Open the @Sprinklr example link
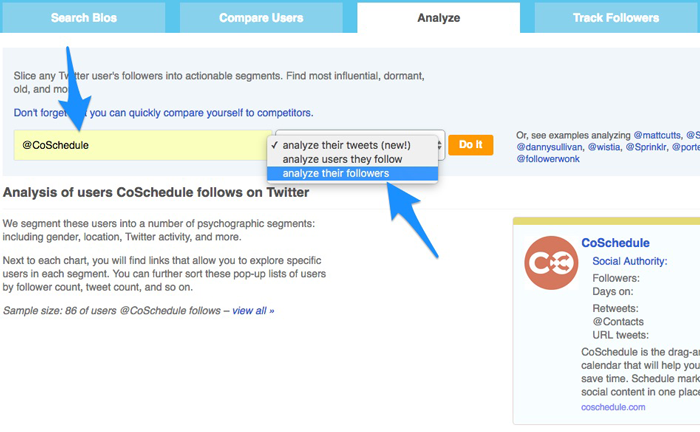Image resolution: width=700 pixels, height=432 pixels. click(x=646, y=147)
